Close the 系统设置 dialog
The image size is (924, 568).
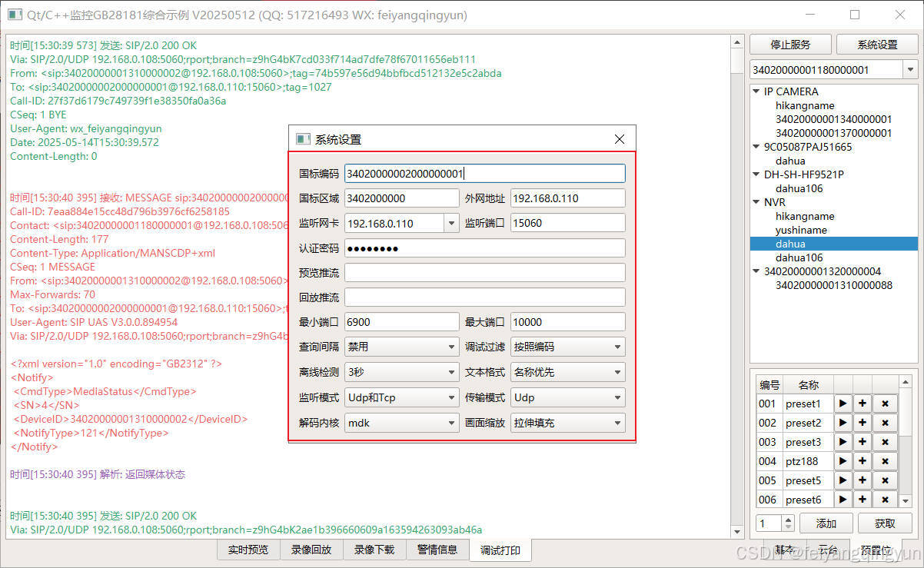point(620,139)
